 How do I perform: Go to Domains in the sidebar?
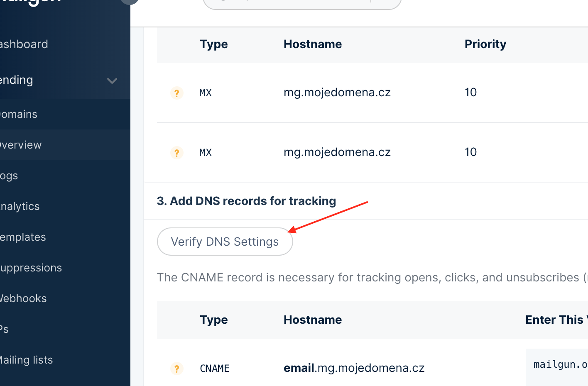(x=19, y=114)
